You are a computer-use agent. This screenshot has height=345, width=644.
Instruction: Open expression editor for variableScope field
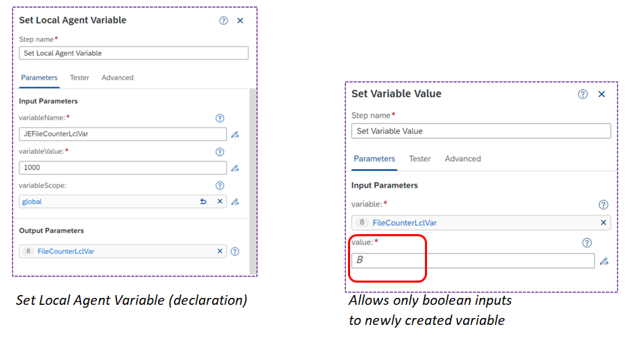pos(235,202)
